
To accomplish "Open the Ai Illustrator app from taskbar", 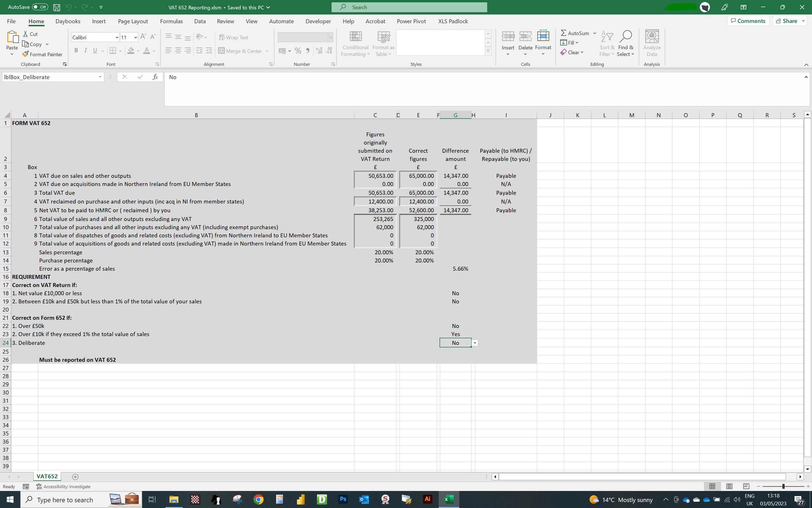I will [427, 500].
